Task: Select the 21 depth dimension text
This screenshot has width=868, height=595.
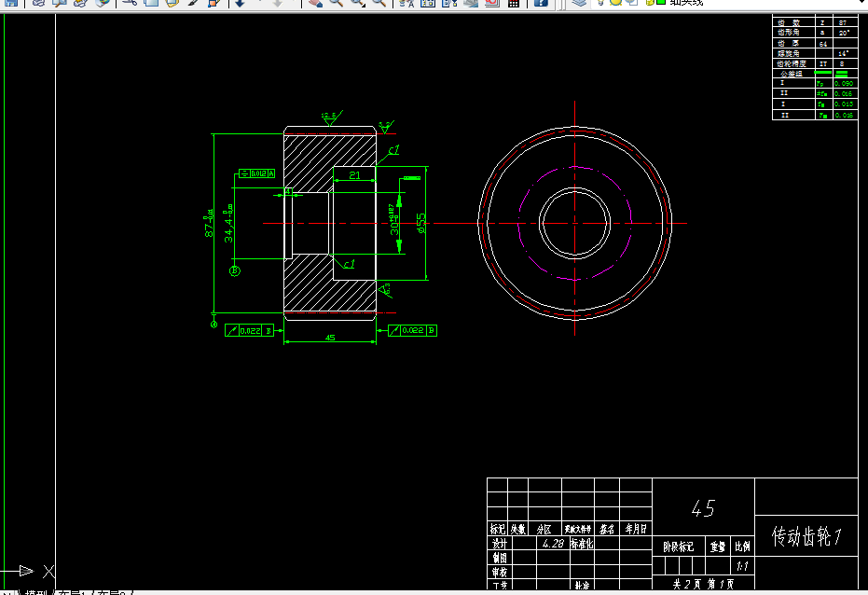Action: [x=355, y=175]
